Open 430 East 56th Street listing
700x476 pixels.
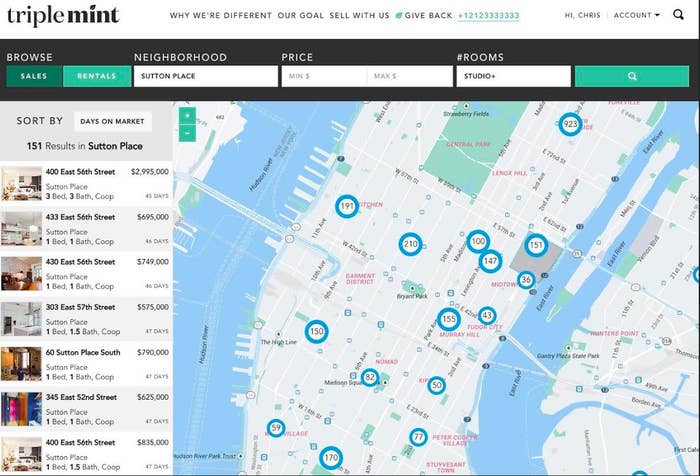click(86, 274)
